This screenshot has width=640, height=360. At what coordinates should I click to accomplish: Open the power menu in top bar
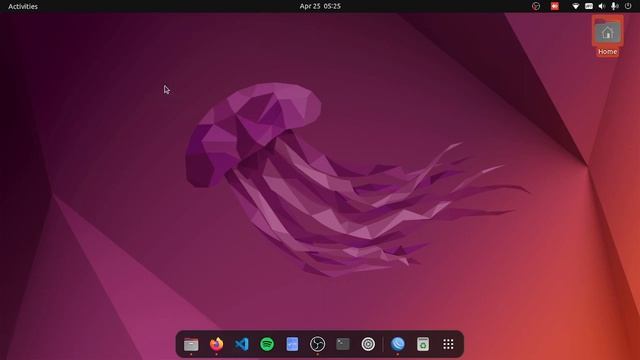pos(628,6)
